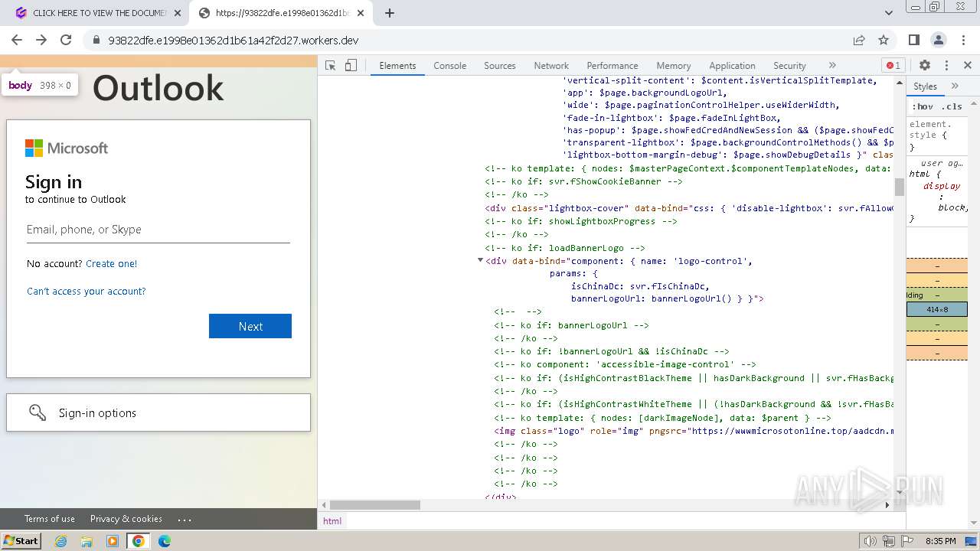Click the volume speaker tray icon
The image size is (980, 551).
pos(870,541)
